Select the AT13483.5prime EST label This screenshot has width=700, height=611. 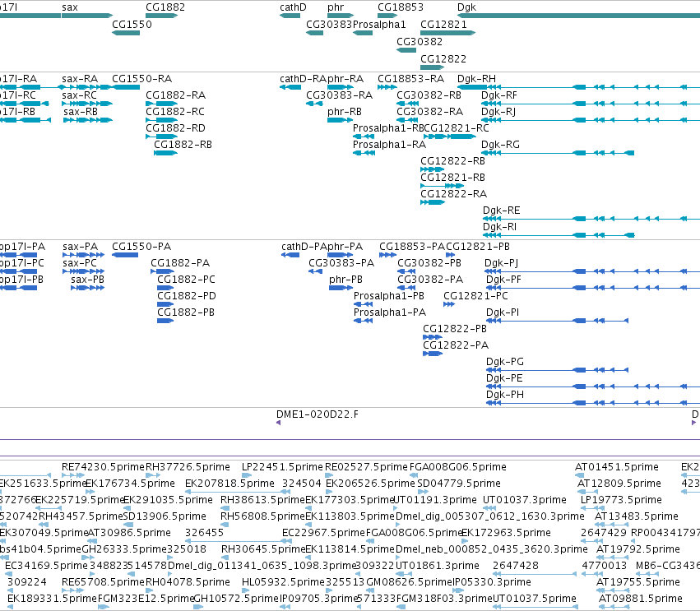point(637,516)
